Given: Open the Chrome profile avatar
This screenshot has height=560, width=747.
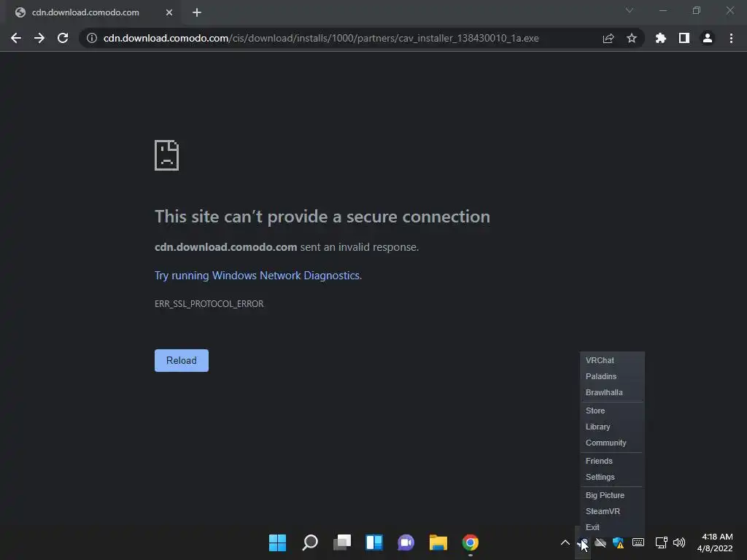Looking at the screenshot, I should coord(708,38).
